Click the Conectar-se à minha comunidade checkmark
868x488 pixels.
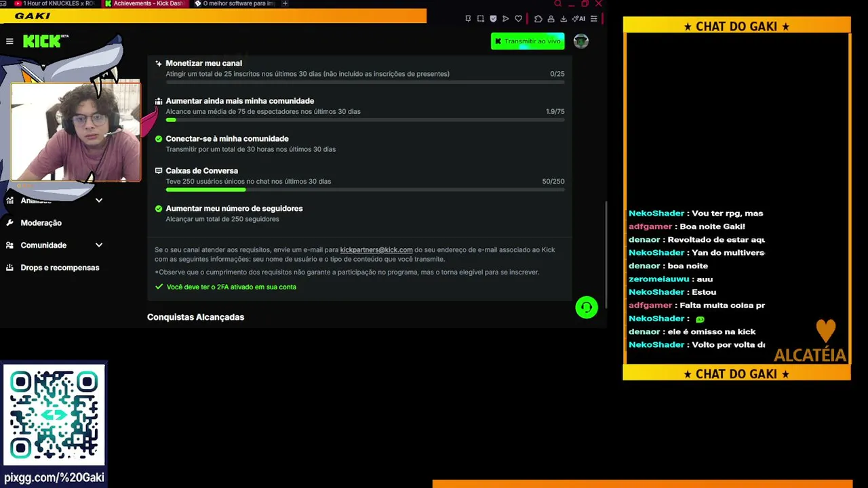(x=159, y=139)
